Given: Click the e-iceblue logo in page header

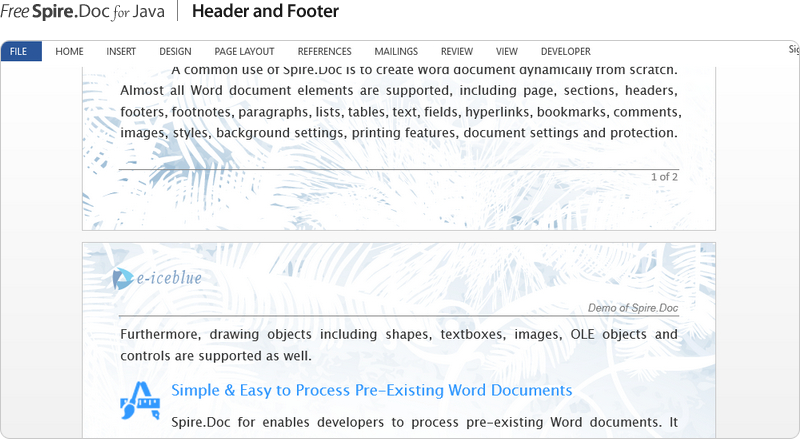Looking at the screenshot, I should 157,278.
